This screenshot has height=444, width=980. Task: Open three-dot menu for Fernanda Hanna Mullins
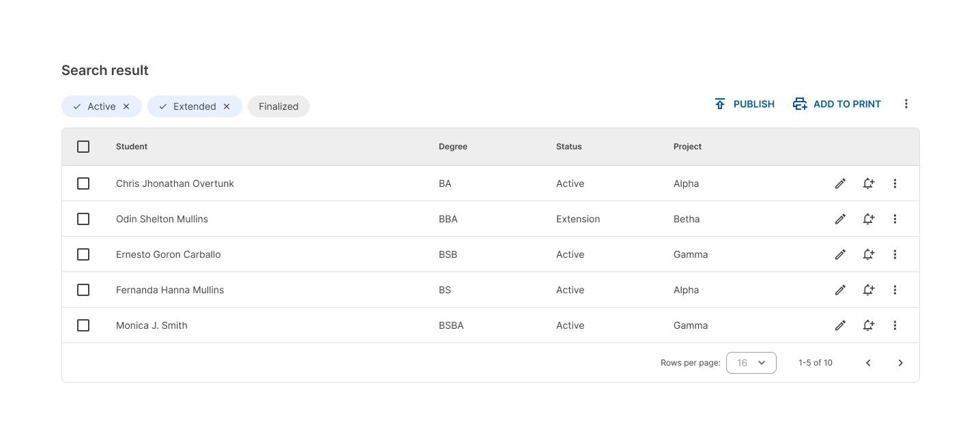pyautogui.click(x=895, y=290)
